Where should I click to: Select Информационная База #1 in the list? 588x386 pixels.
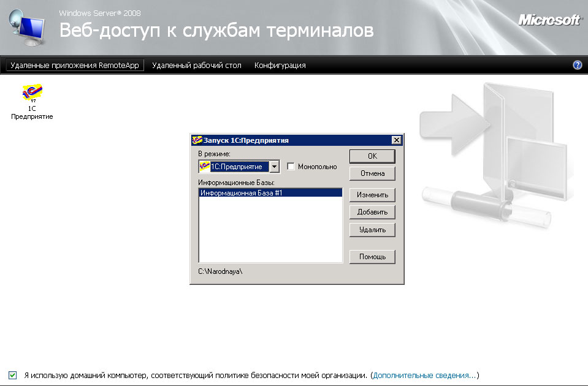tap(270, 193)
